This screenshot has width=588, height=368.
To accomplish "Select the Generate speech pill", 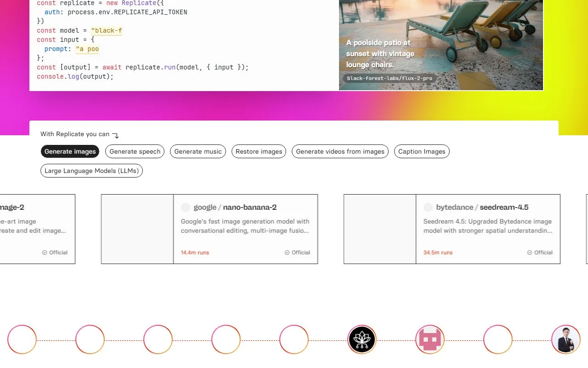I will click(135, 151).
